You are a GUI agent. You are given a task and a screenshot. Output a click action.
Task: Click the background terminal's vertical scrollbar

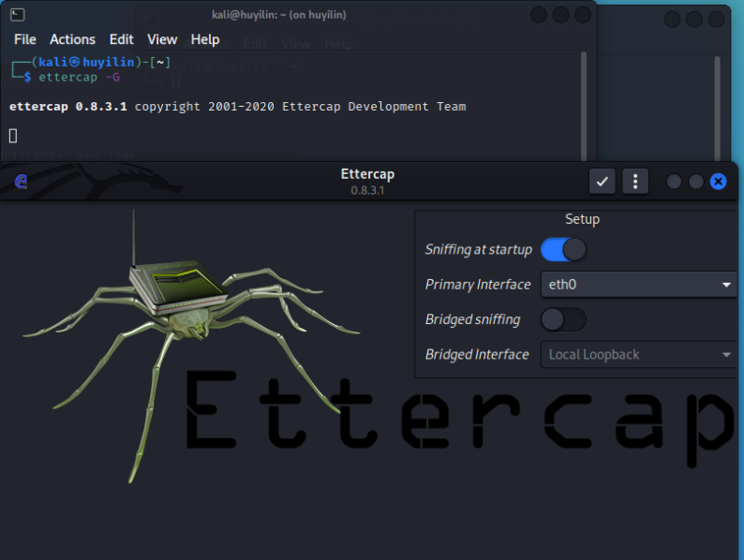pos(718,109)
